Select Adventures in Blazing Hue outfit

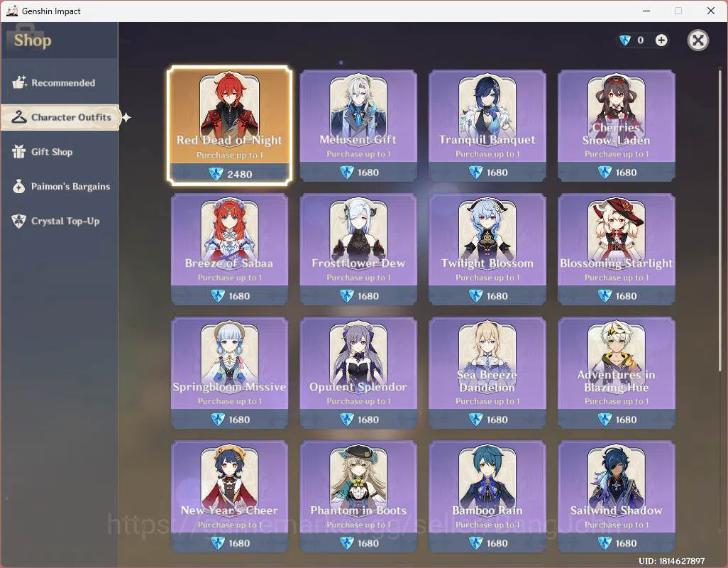[616, 373]
